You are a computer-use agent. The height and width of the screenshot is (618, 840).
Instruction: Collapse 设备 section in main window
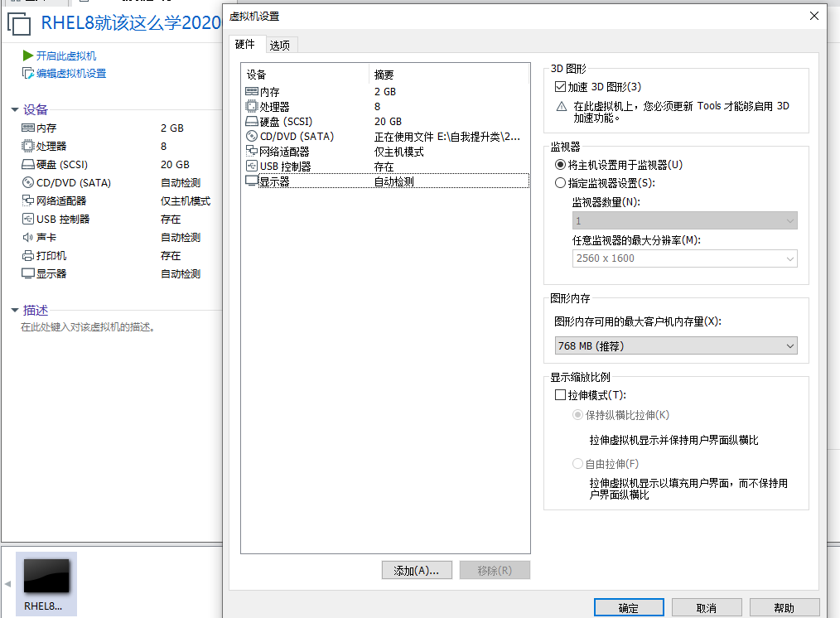[x=15, y=110]
